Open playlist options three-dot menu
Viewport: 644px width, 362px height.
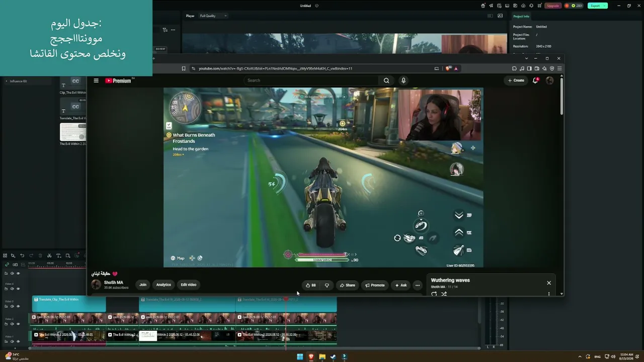coord(549,294)
